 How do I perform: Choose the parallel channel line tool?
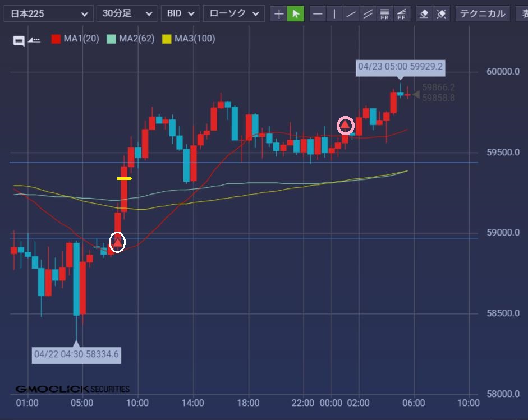click(368, 14)
